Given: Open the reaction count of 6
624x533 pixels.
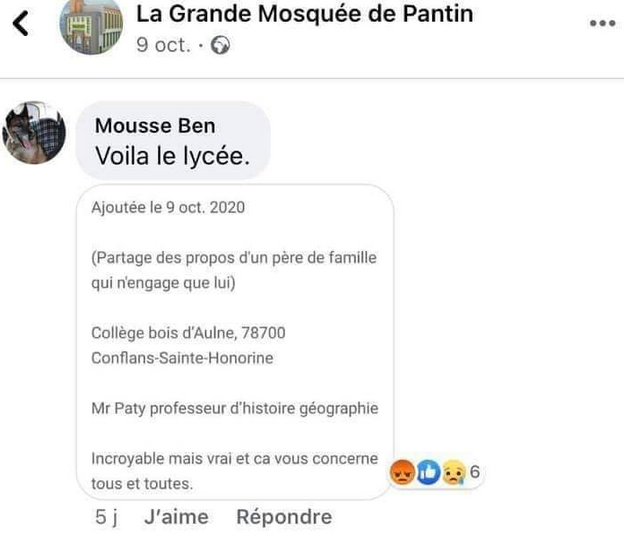Looking at the screenshot, I should point(475,470).
